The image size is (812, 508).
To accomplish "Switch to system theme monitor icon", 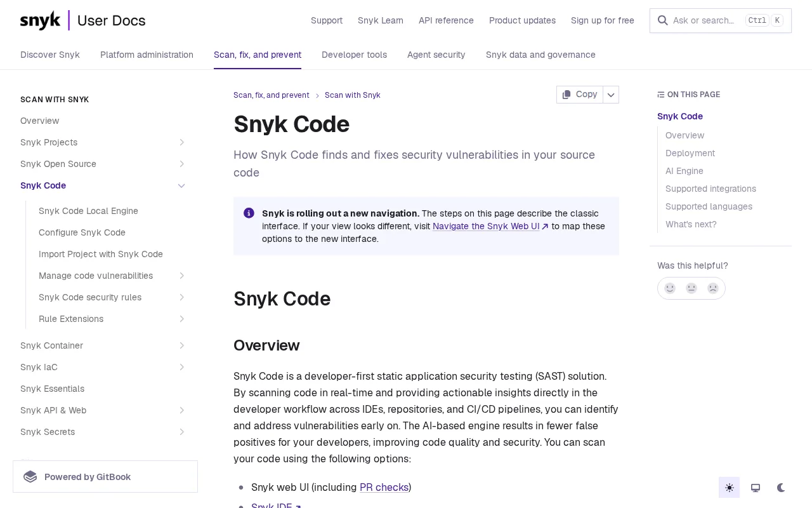I will (x=756, y=488).
